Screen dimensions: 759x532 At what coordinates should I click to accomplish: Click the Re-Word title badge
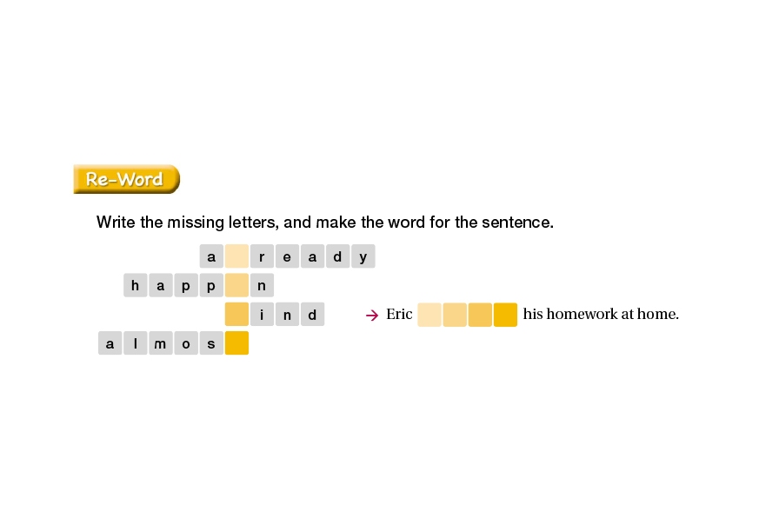coord(126,179)
